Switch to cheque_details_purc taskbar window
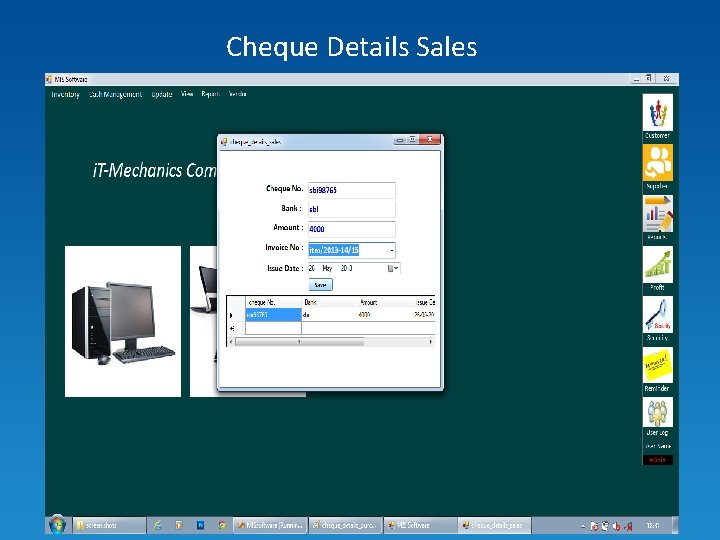 coord(345,525)
